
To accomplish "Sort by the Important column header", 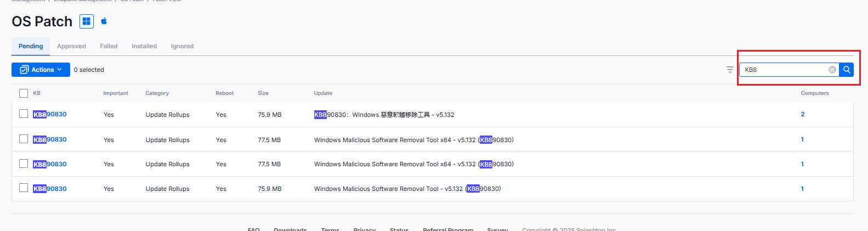I will 116,93.
